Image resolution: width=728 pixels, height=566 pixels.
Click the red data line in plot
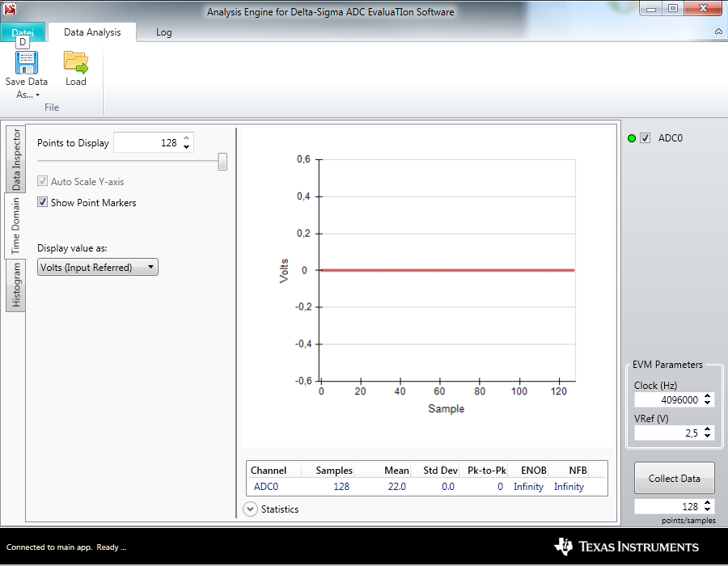click(x=447, y=270)
